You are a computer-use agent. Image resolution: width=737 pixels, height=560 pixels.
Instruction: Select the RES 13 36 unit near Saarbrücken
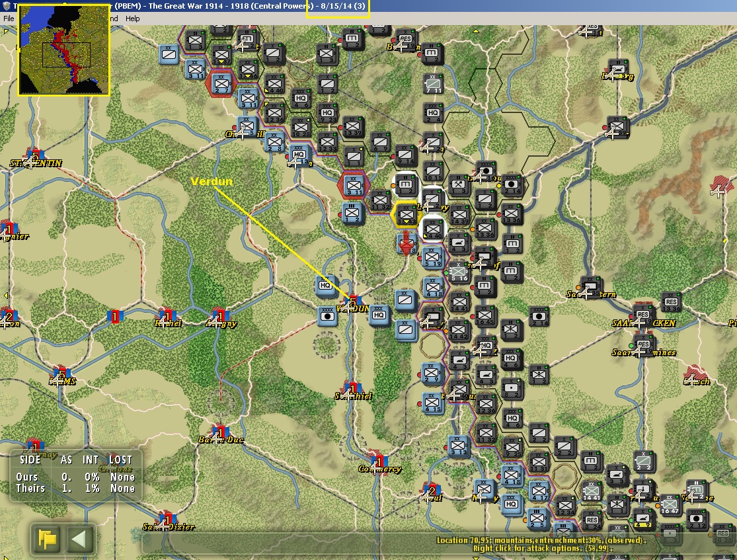pyautogui.click(x=671, y=302)
